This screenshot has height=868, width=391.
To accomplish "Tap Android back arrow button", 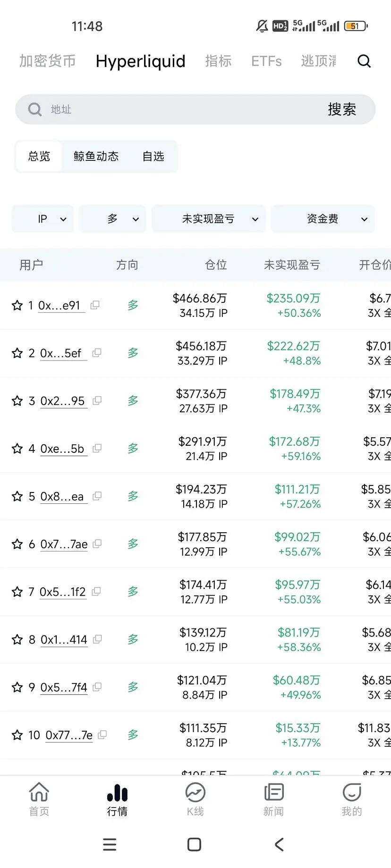I will (279, 844).
